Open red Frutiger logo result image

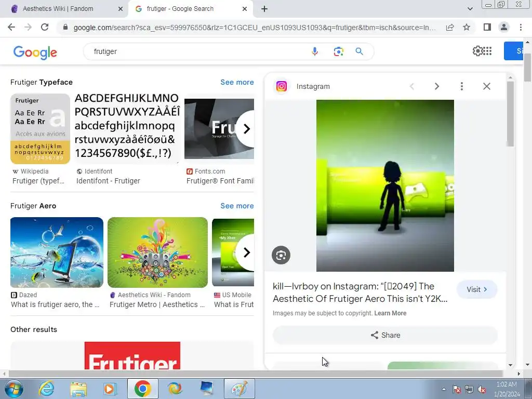pyautogui.click(x=132, y=355)
